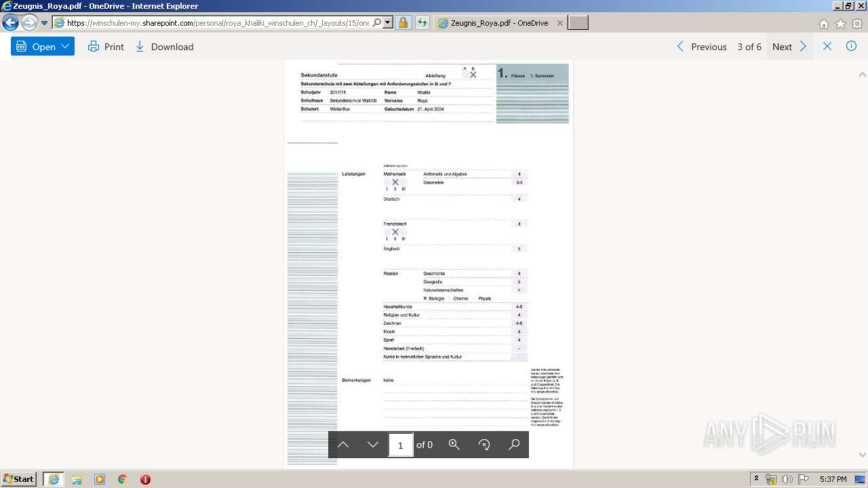Expand the Open dropdown chevron

(65, 47)
